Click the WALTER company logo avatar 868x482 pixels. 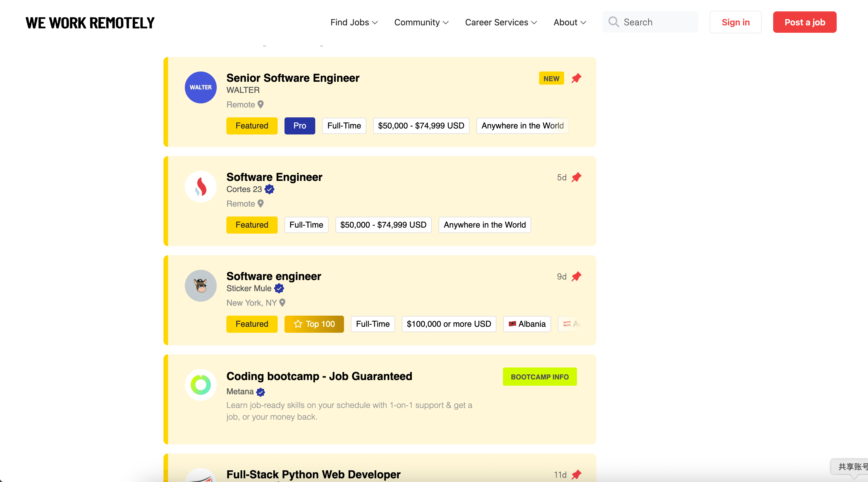coord(200,87)
